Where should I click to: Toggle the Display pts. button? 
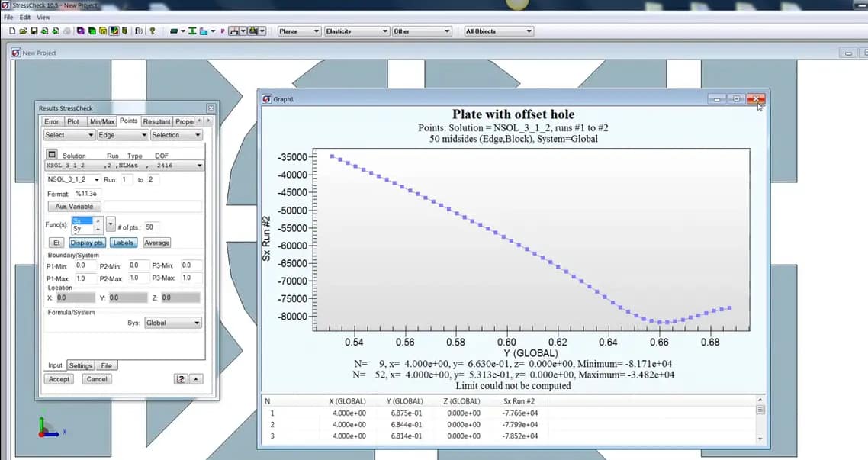pyautogui.click(x=88, y=243)
